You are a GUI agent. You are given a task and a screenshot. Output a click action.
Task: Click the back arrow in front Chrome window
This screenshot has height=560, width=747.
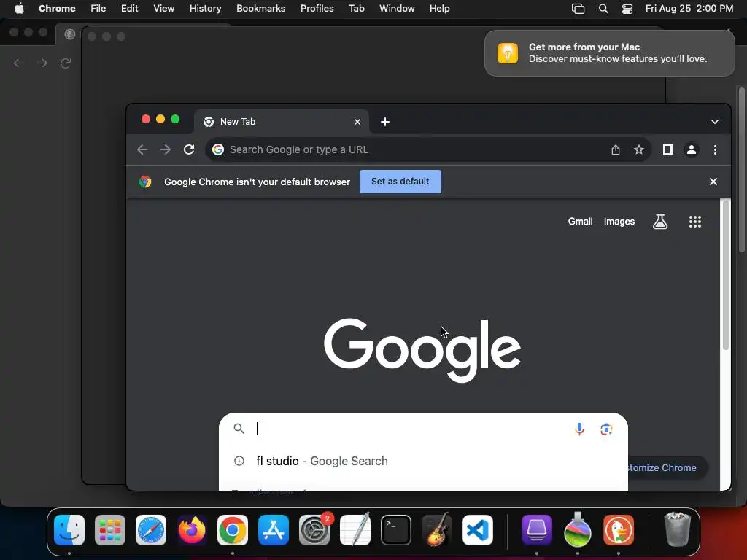pos(142,149)
